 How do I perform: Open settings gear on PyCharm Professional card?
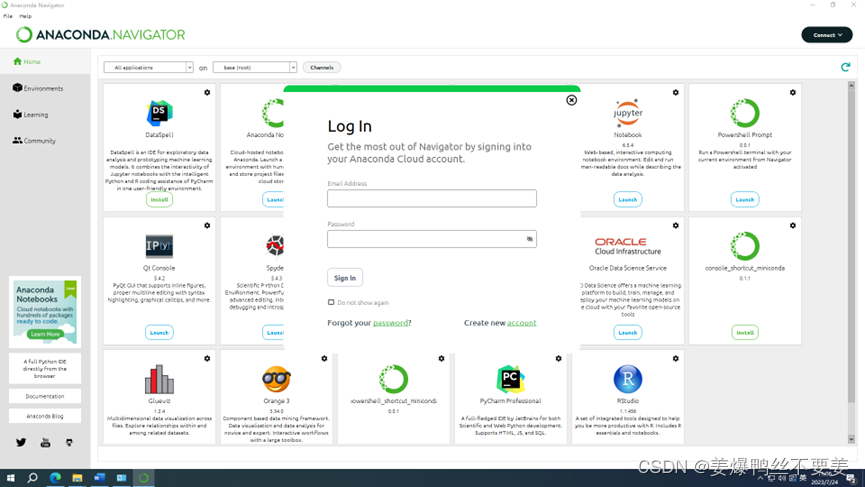pos(558,358)
